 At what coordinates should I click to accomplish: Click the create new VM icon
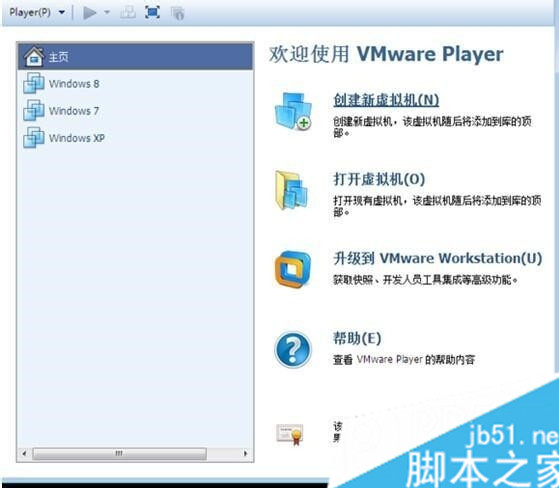pyautogui.click(x=293, y=111)
